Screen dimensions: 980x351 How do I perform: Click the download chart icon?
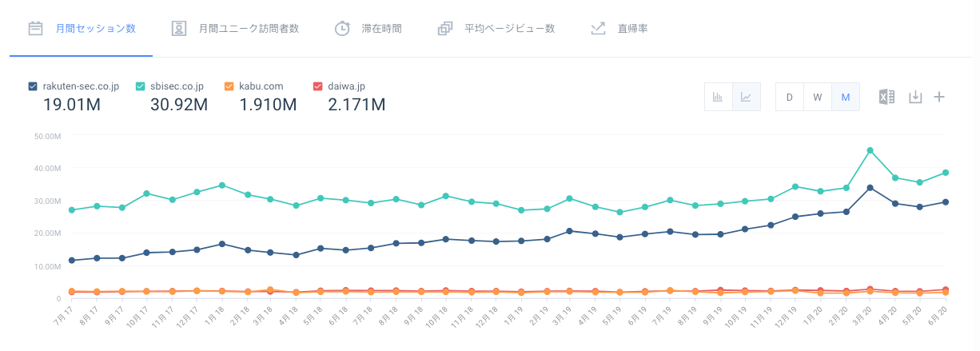[x=915, y=97]
